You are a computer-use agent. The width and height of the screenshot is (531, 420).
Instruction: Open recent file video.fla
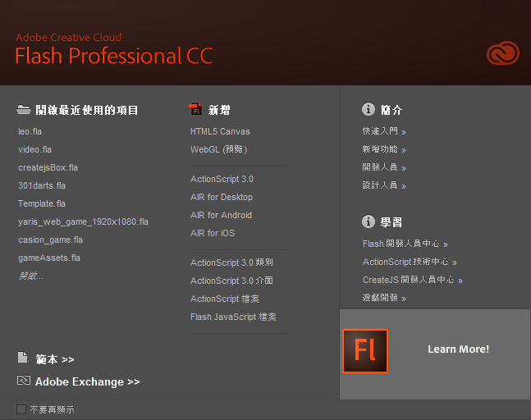[35, 149]
